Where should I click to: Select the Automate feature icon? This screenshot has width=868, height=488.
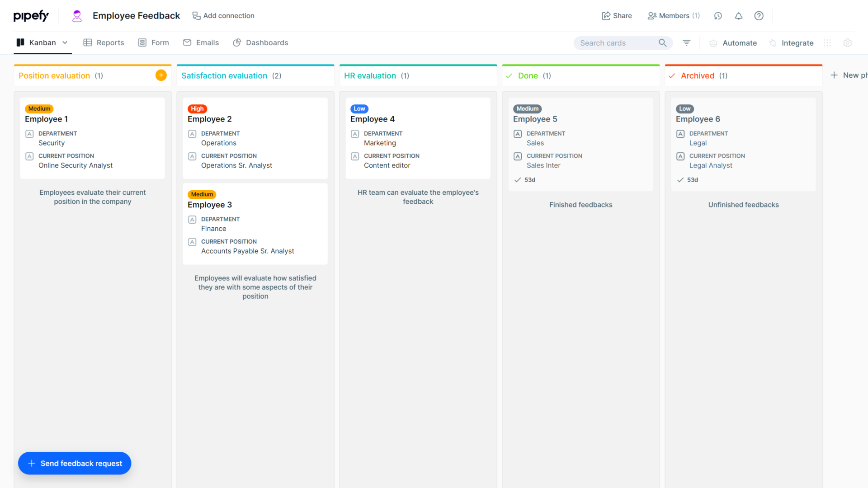[x=713, y=43]
